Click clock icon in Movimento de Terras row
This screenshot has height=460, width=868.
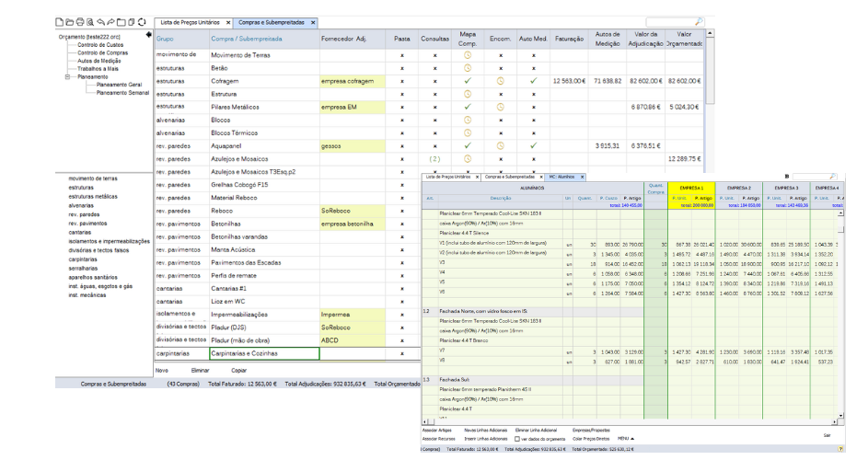468,55
